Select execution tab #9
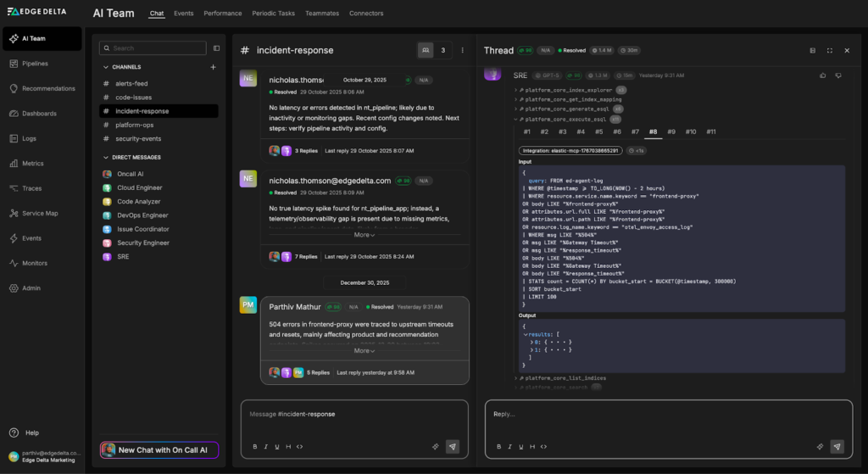The image size is (868, 474). (x=671, y=131)
